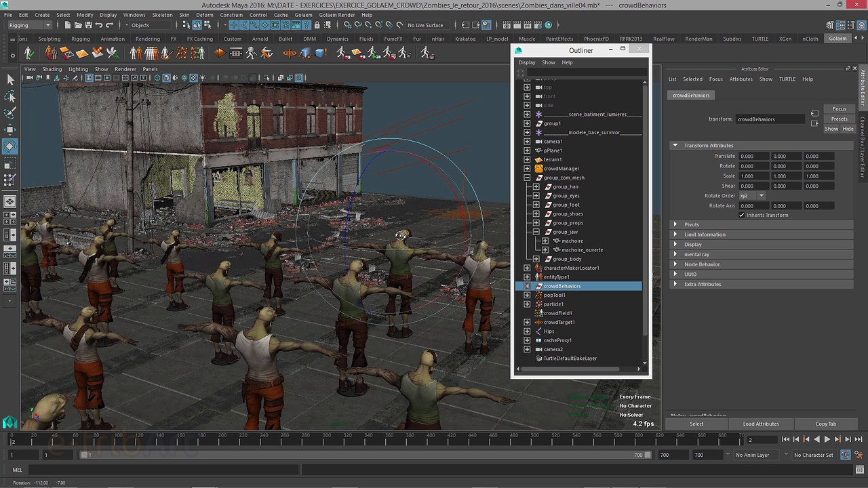Click the lock selection padlock icon
The height and width of the screenshot is (488, 868).
pos(317,25)
